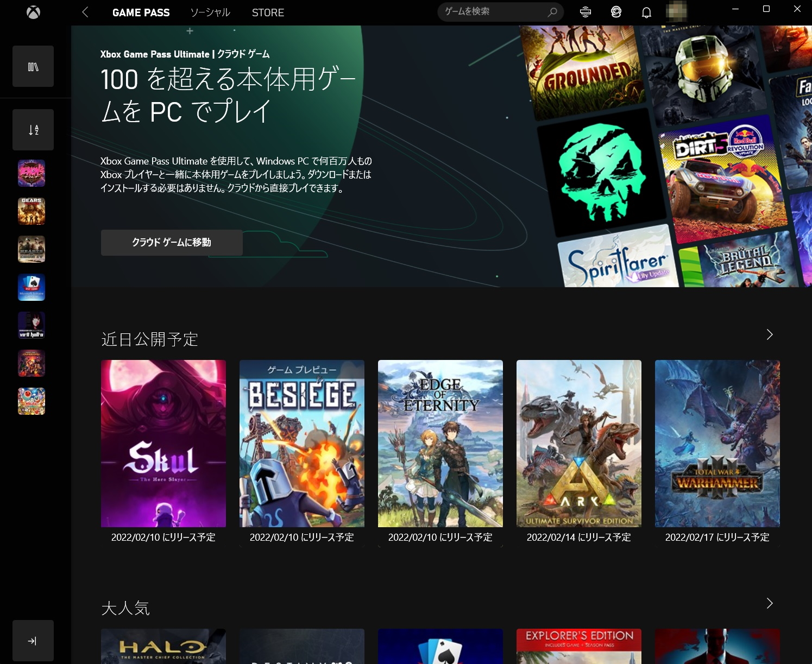Open the party headset chat icon

click(x=616, y=12)
